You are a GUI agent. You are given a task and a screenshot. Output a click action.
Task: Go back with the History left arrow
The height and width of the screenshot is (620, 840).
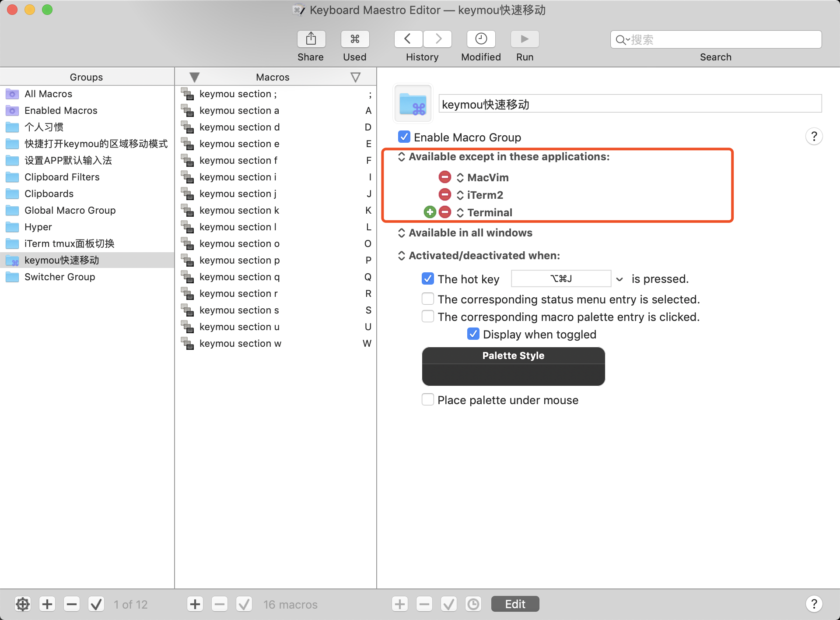[x=408, y=39]
